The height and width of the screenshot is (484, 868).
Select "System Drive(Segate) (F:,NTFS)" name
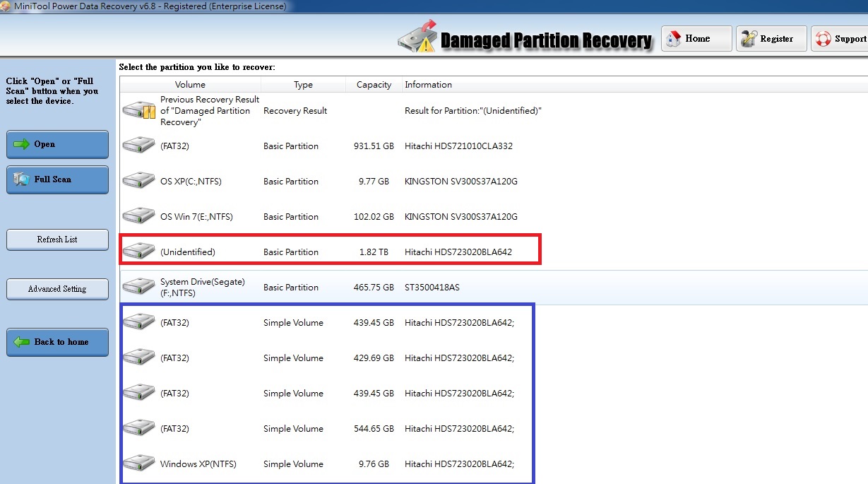tap(203, 288)
